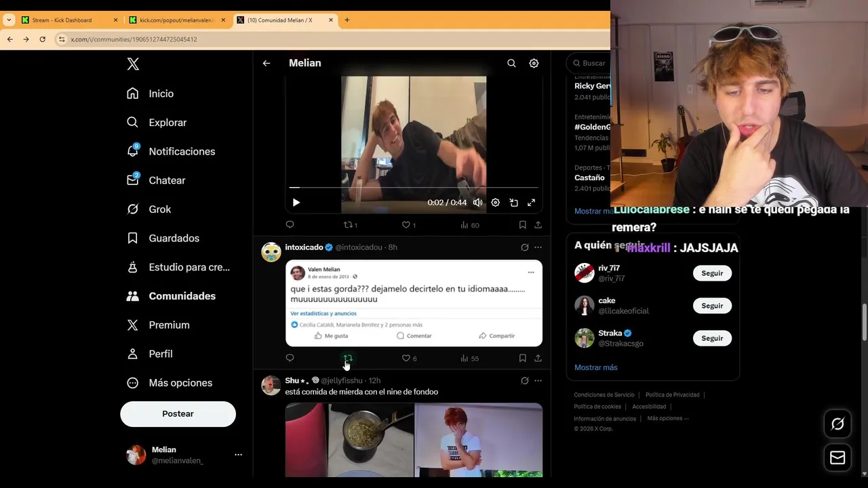
Task: Open mate photo in Shu post
Action: (349, 440)
